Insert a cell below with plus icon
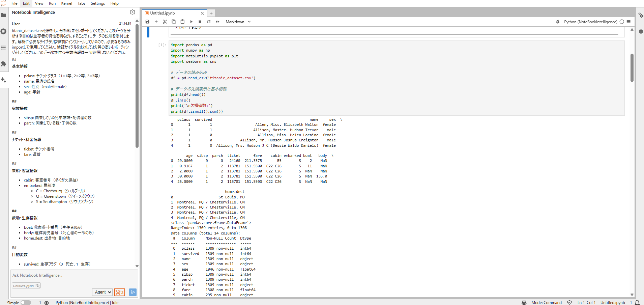The height and width of the screenshot is (305, 644). coord(156,22)
